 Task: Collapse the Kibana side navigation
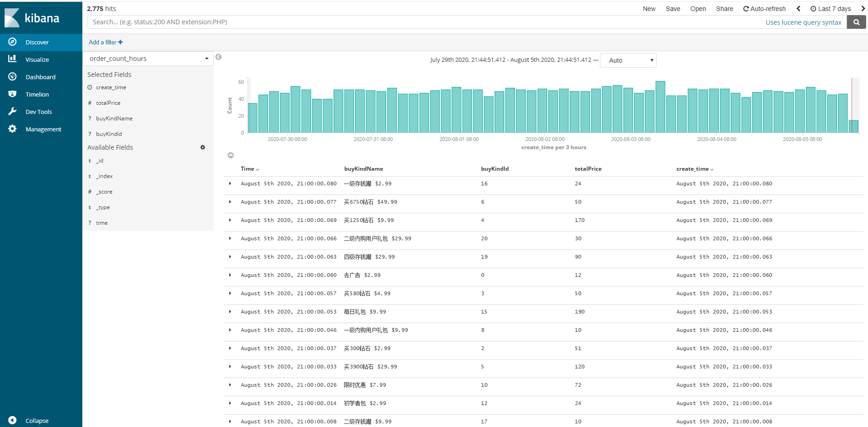12,420
